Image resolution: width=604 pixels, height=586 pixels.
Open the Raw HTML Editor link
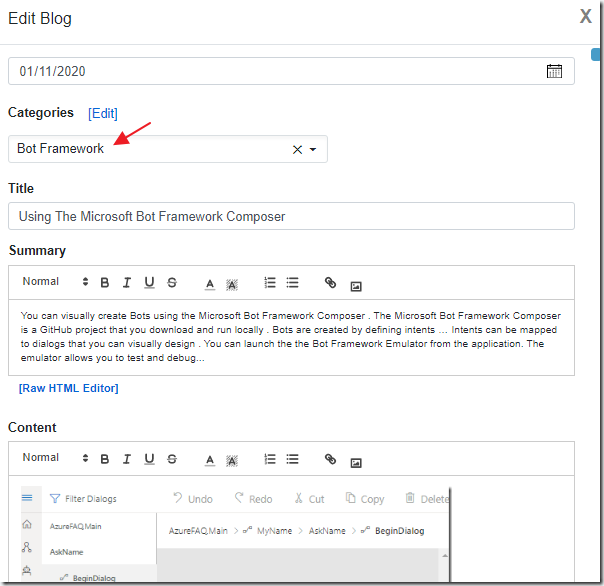(69, 388)
